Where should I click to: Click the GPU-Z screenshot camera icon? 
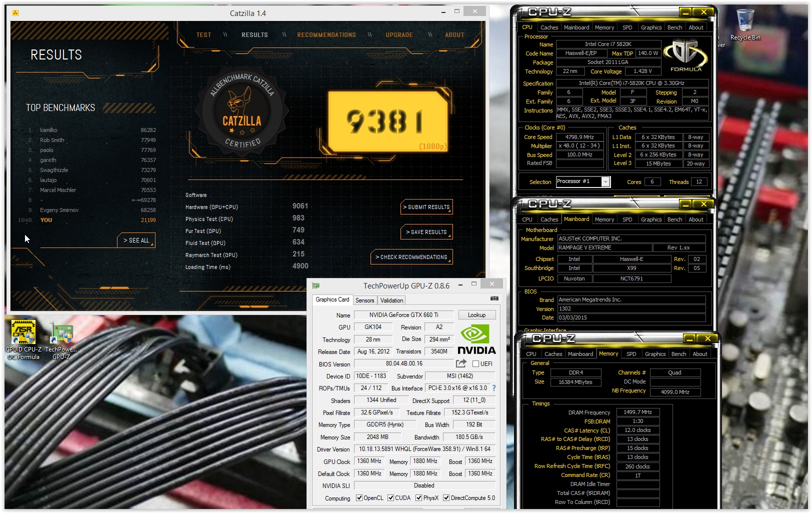click(x=494, y=298)
